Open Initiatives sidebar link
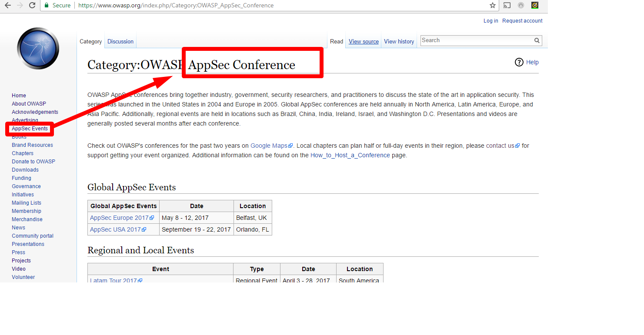644x335 pixels. [x=23, y=195]
